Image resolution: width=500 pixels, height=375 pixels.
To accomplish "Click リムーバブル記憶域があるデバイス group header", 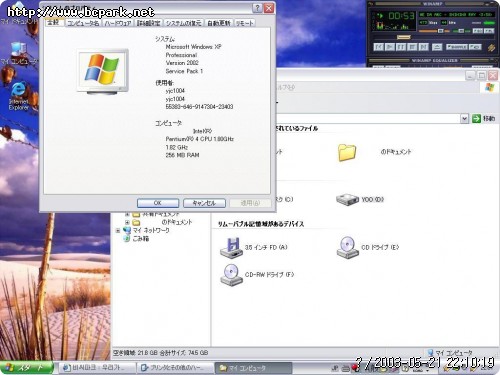I will pyautogui.click(x=261, y=224).
